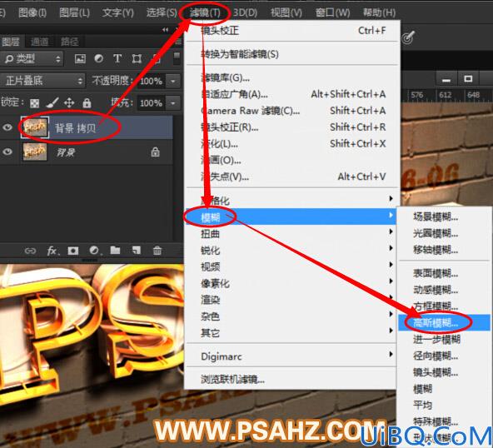
Task: Add layer mask icon
Action: coord(73,251)
